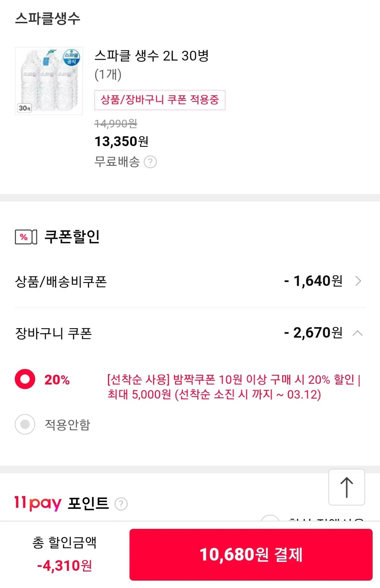Tap the 11pay logo
Image resolution: width=380 pixels, height=588 pixels.
[x=38, y=503]
